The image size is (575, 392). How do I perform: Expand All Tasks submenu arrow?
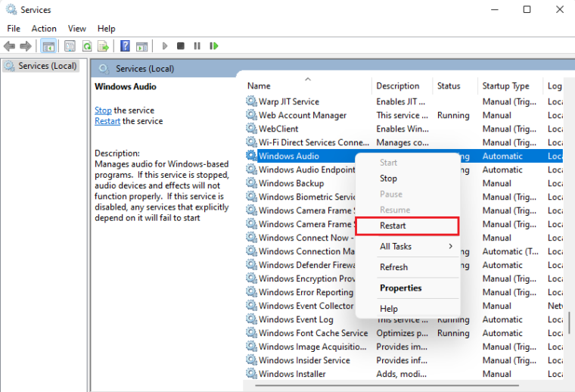pyautogui.click(x=450, y=246)
